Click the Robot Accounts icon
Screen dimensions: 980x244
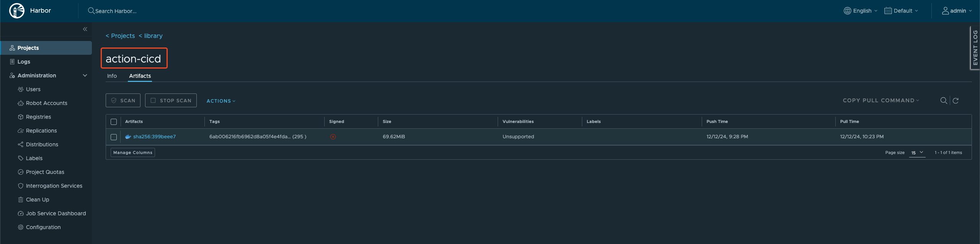click(x=21, y=103)
